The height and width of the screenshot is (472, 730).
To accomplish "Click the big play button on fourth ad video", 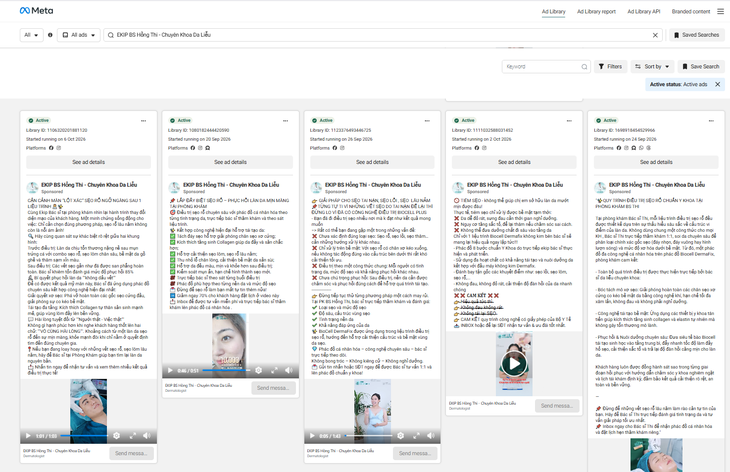I will [x=514, y=364].
